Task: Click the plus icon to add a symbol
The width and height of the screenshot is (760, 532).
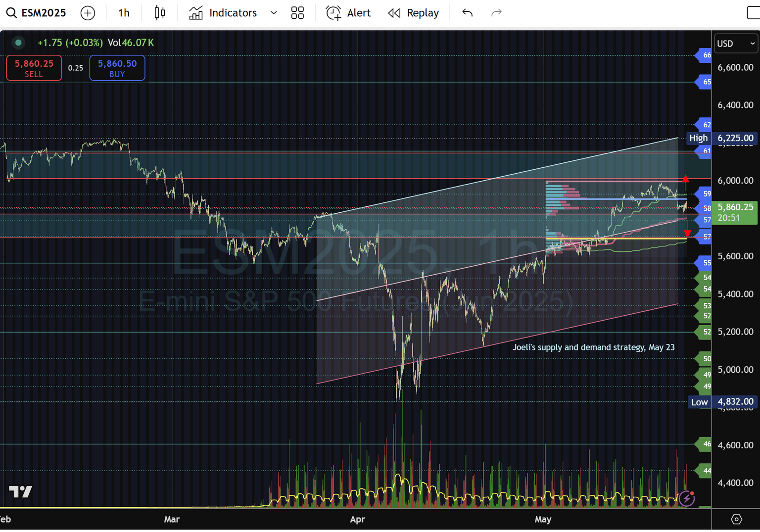Action: (x=88, y=13)
